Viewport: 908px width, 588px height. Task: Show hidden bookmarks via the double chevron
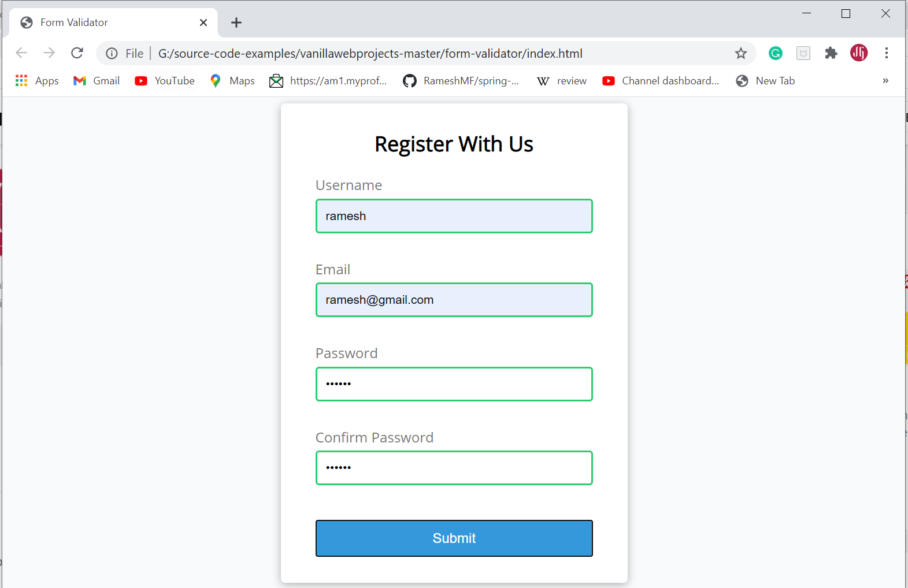coord(885,81)
